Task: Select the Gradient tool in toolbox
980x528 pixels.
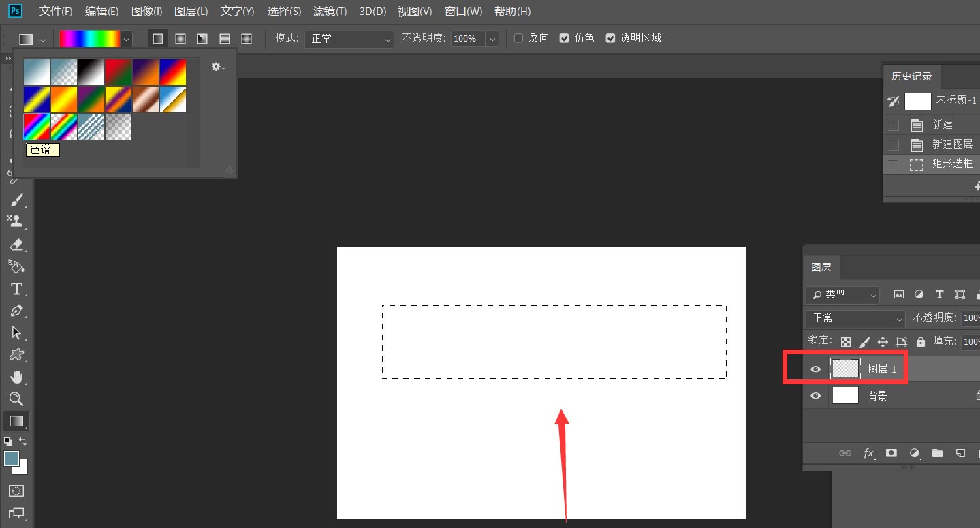Action: [17, 421]
